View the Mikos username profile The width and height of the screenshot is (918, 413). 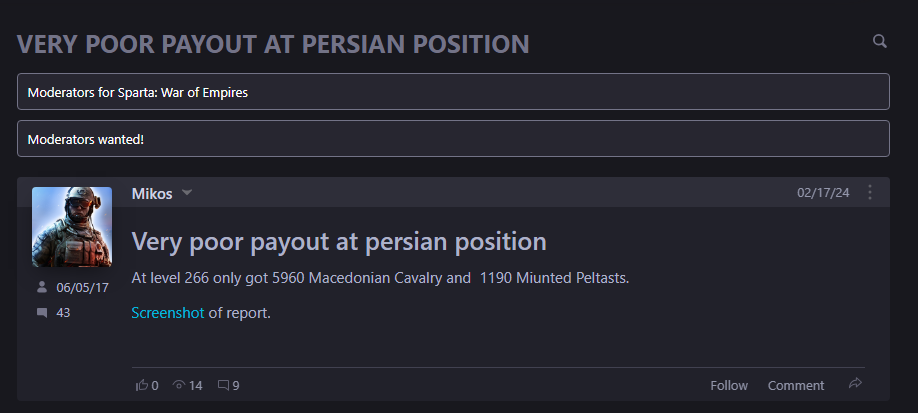(152, 193)
